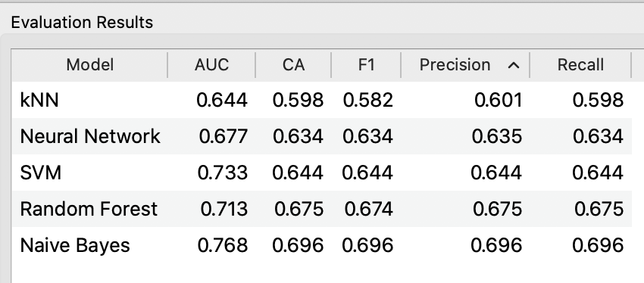Click SVM AUC value 0.733
Screen dimensions: 644x283
tap(223, 173)
